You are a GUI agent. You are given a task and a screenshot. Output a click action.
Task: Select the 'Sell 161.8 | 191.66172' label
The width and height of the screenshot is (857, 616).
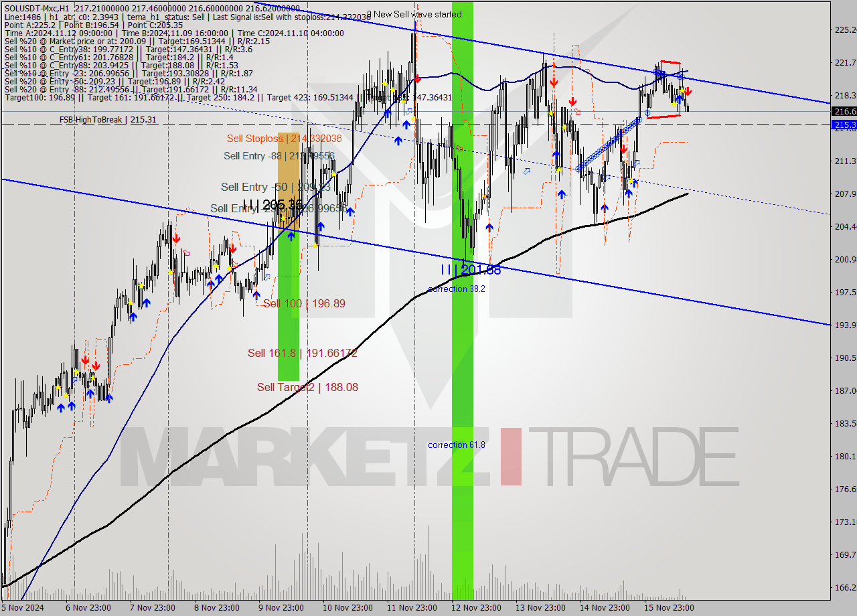point(302,353)
